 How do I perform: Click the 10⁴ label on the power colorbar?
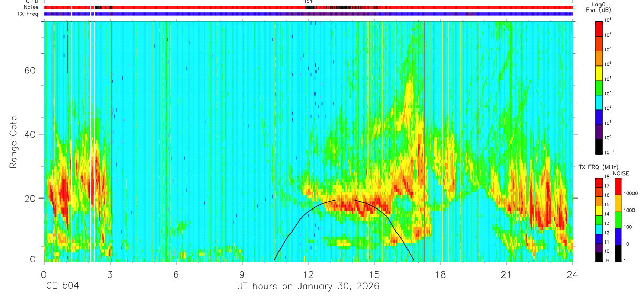tap(608, 79)
